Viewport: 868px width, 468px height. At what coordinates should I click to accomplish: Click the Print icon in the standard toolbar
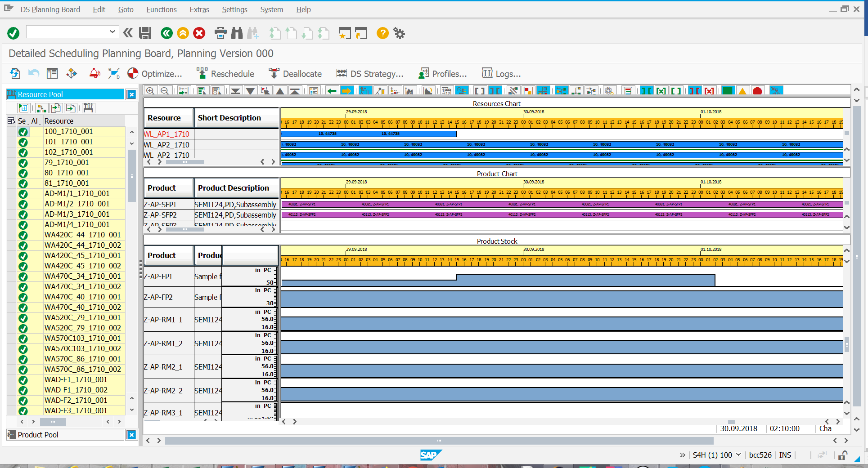[220, 33]
